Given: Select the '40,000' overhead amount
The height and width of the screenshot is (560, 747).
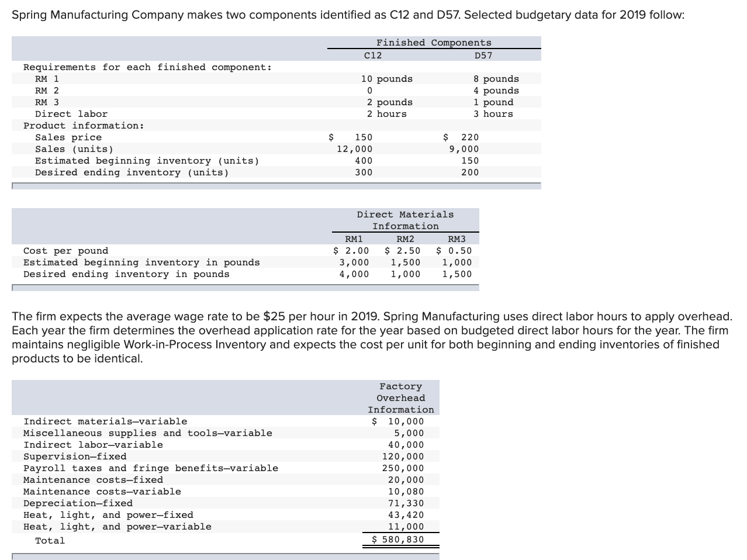Looking at the screenshot, I should [406, 445].
